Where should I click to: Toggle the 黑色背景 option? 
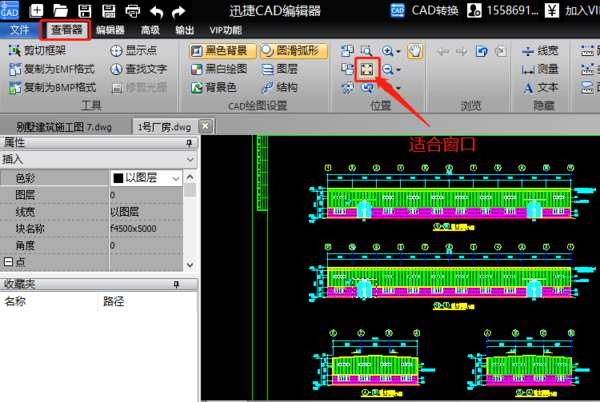point(222,50)
